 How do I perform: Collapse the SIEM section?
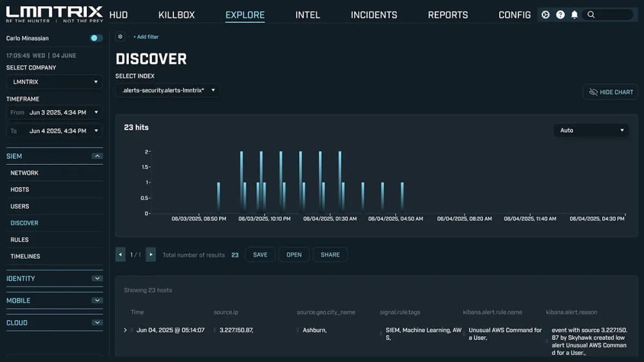[x=97, y=156]
